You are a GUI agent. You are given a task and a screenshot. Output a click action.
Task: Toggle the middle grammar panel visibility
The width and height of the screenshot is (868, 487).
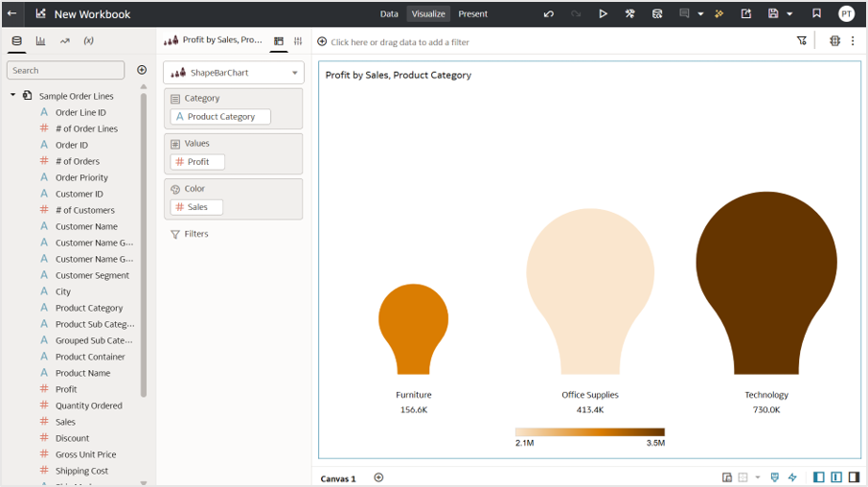click(x=836, y=477)
